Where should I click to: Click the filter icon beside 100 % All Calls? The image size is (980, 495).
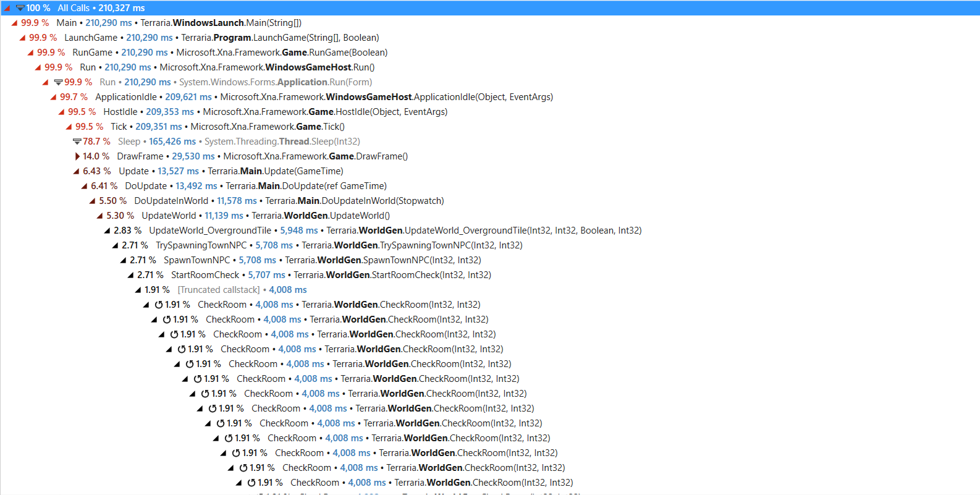click(x=20, y=8)
